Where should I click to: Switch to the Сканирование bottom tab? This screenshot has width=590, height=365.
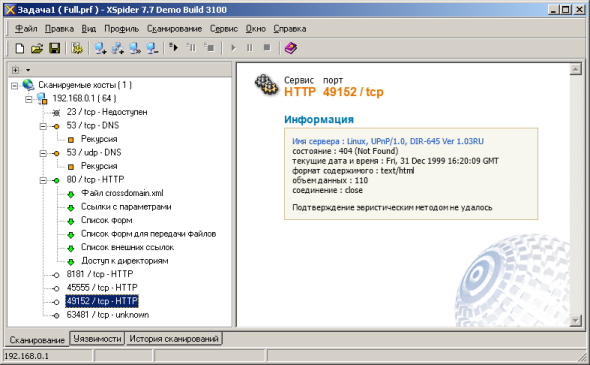(x=37, y=340)
